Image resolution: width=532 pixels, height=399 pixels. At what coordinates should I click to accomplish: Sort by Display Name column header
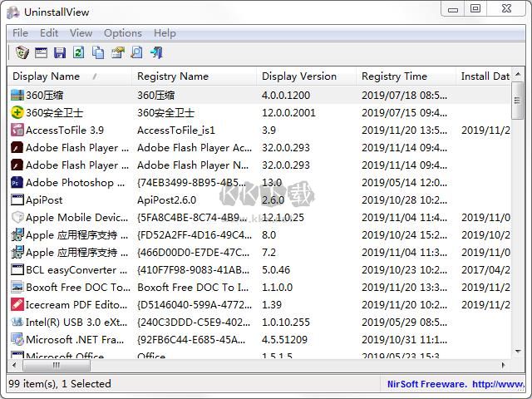(70, 76)
